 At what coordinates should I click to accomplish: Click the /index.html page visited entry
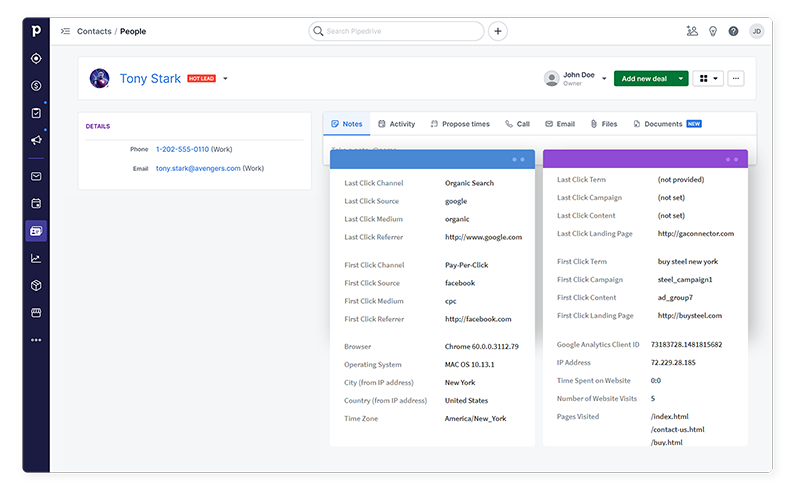point(669,417)
